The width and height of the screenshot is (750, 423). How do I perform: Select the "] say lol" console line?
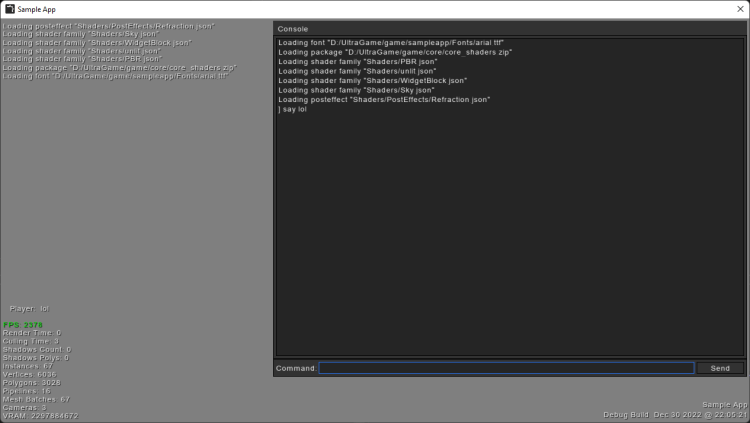293,109
